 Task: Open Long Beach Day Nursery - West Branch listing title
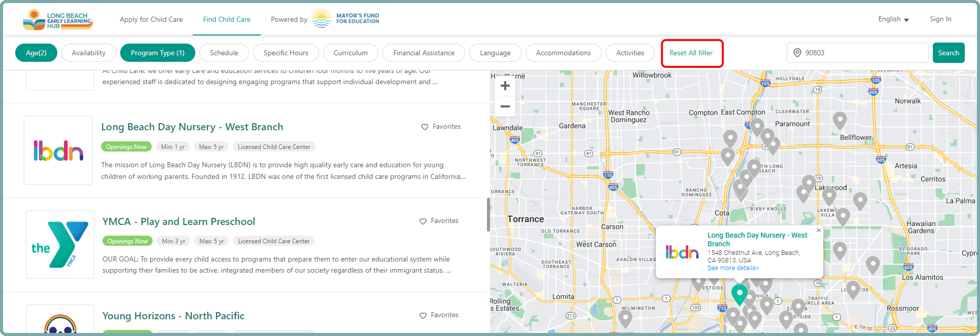tap(192, 127)
